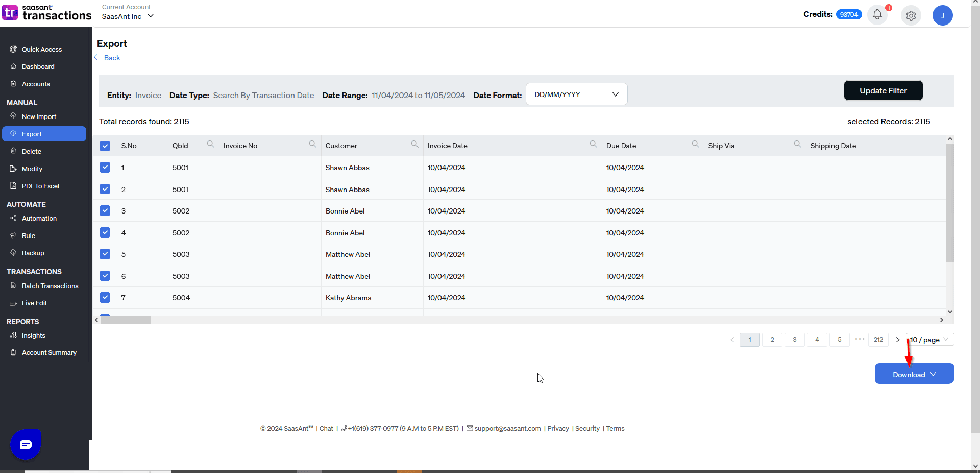Go to page 4

click(817, 340)
